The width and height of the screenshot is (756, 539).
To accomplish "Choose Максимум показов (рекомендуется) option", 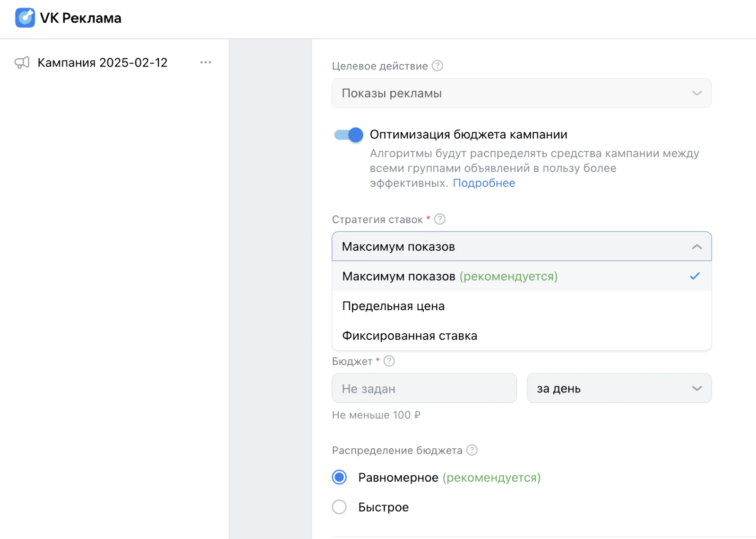I will 522,276.
